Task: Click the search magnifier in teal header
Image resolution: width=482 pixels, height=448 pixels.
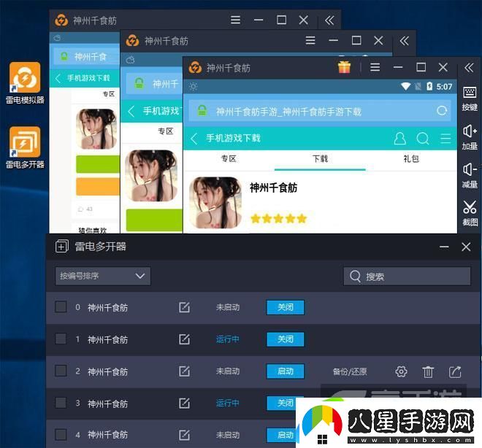Action: [x=423, y=139]
